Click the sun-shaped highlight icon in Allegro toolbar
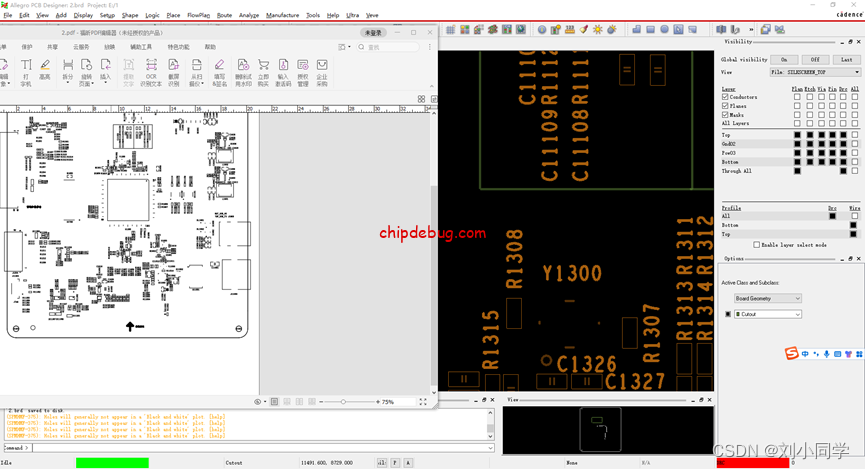The width and height of the screenshot is (865, 469). (x=598, y=29)
